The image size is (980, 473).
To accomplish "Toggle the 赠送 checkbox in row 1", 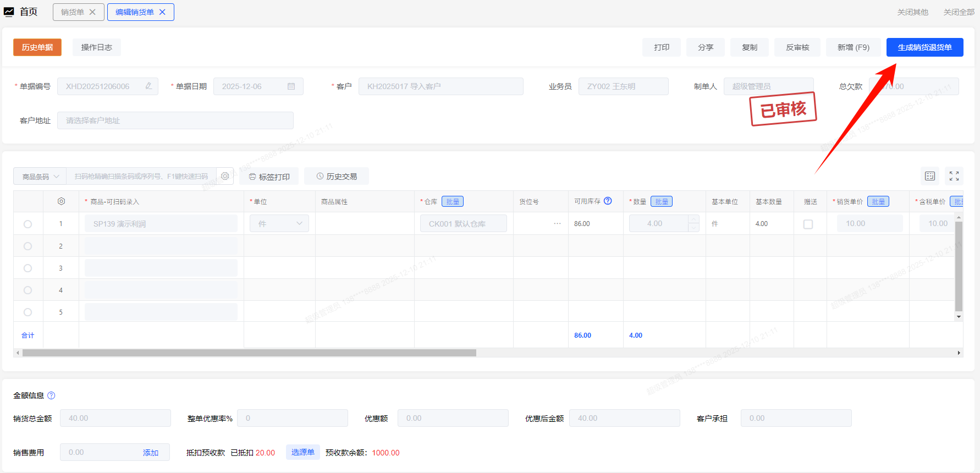I will pyautogui.click(x=808, y=224).
